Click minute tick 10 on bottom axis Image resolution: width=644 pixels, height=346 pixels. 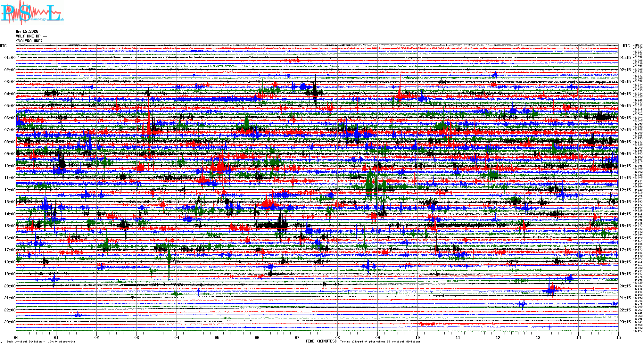417,337
